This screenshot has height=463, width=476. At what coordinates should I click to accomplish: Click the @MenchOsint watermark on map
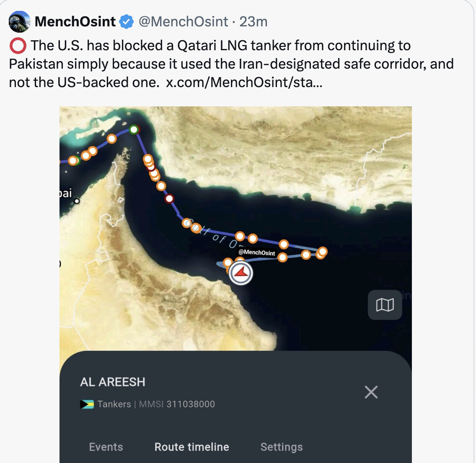pyautogui.click(x=257, y=252)
